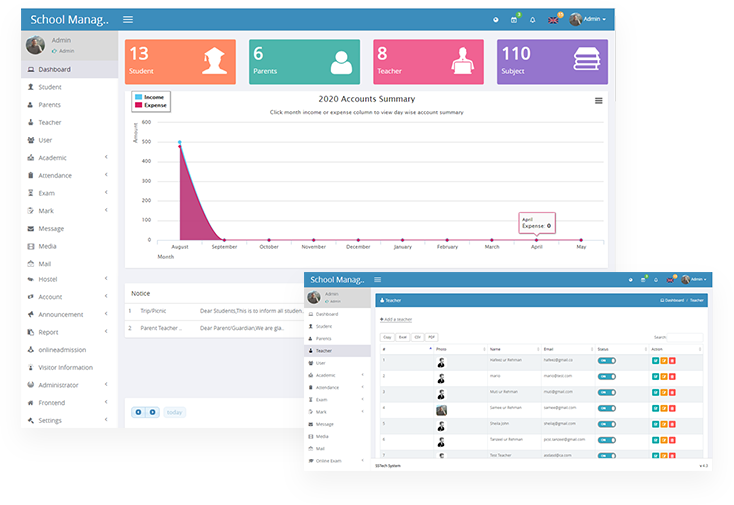Click the April expense data point
The height and width of the screenshot is (505, 734).
[536, 240]
